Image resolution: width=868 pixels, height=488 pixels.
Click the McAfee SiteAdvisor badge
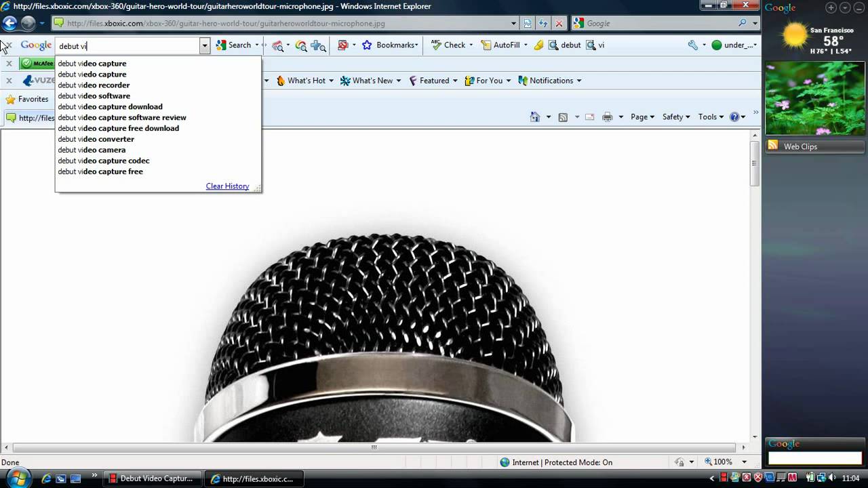38,63
